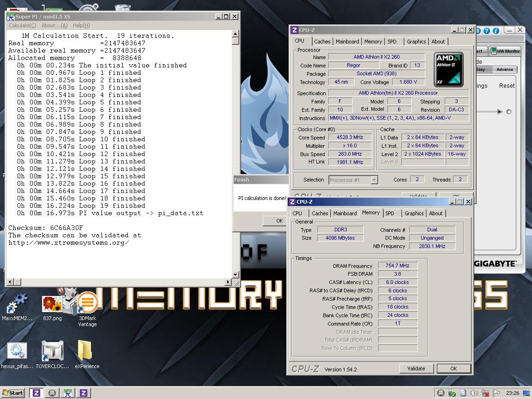Open the HW Monitor tab in Gigabyte tool
The image size is (532, 399).
pyautogui.click(x=505, y=51)
